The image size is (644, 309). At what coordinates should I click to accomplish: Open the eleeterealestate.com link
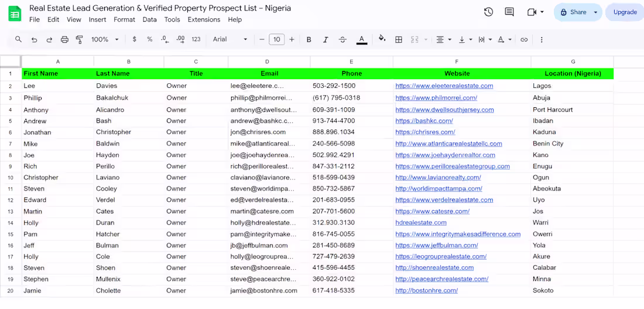(444, 86)
